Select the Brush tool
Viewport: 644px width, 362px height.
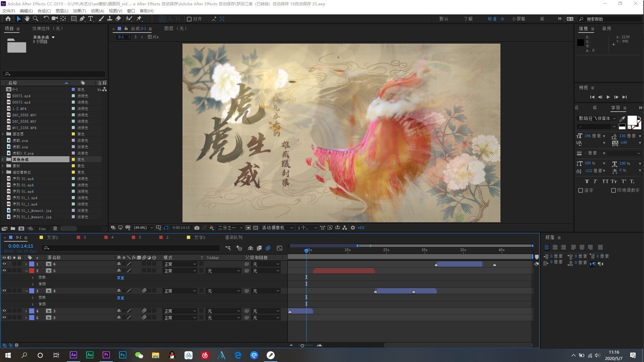click(101, 19)
